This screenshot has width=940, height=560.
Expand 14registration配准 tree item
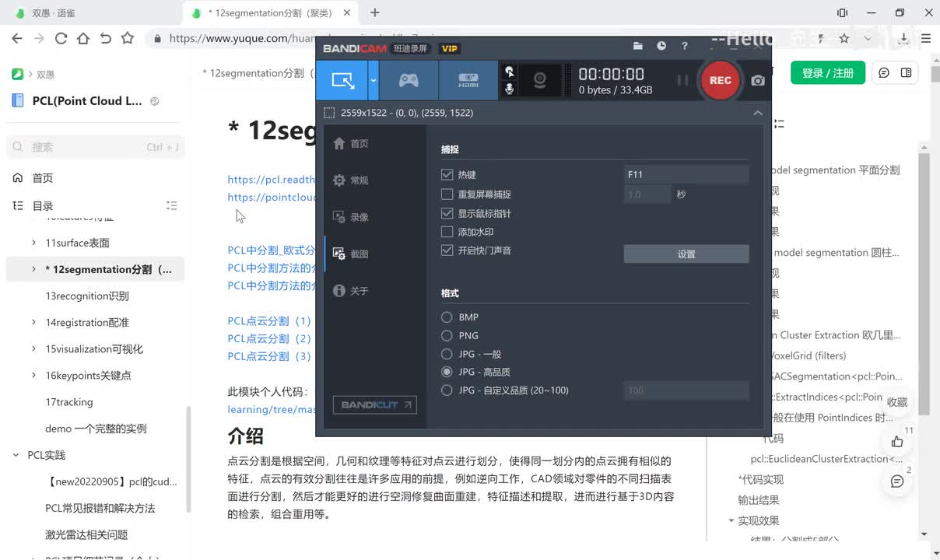pyautogui.click(x=33, y=322)
